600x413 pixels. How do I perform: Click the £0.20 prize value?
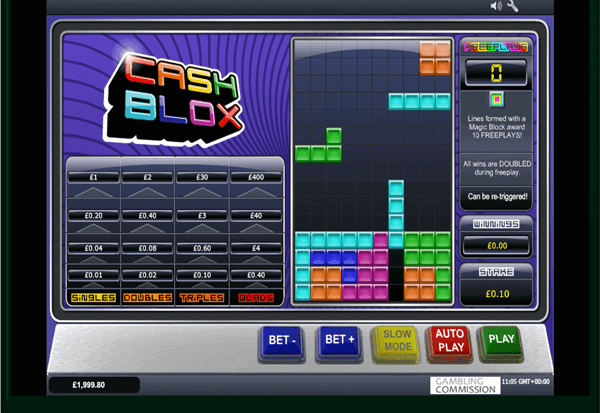[93, 215]
